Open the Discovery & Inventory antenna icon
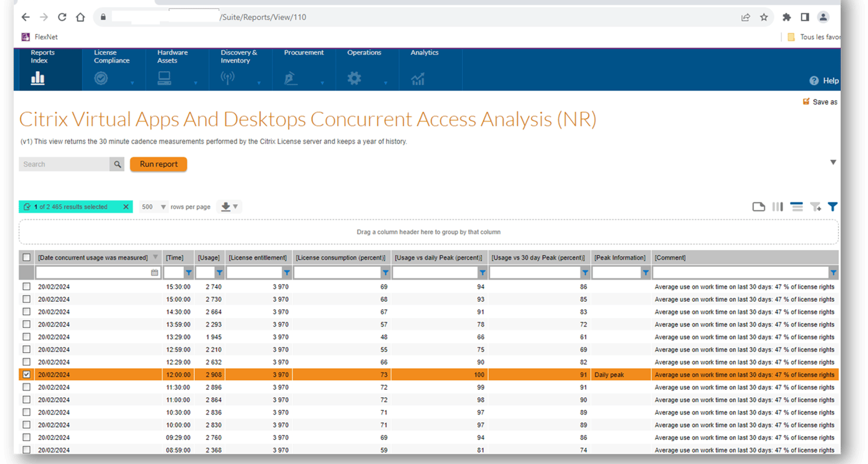The image size is (868, 464). pyautogui.click(x=227, y=78)
